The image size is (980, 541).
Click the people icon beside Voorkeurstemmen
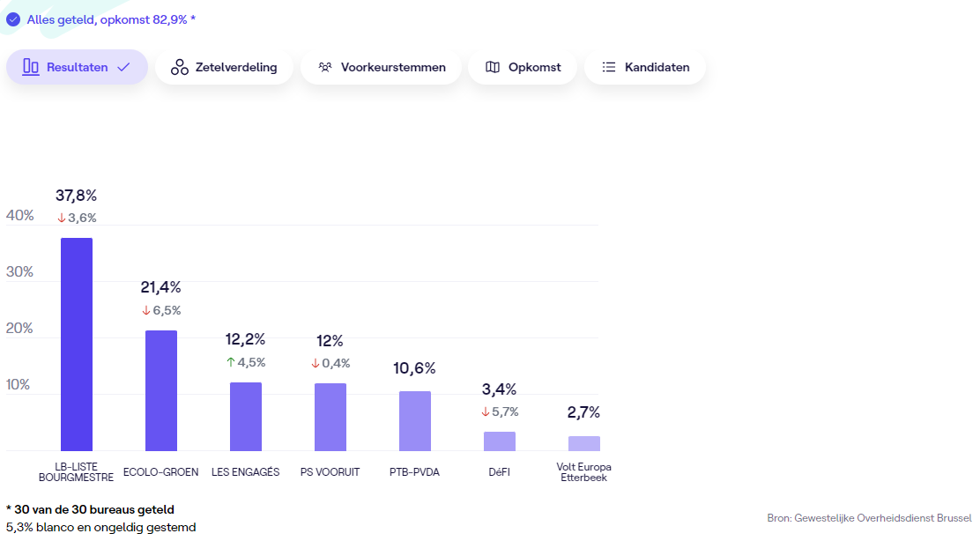click(325, 67)
